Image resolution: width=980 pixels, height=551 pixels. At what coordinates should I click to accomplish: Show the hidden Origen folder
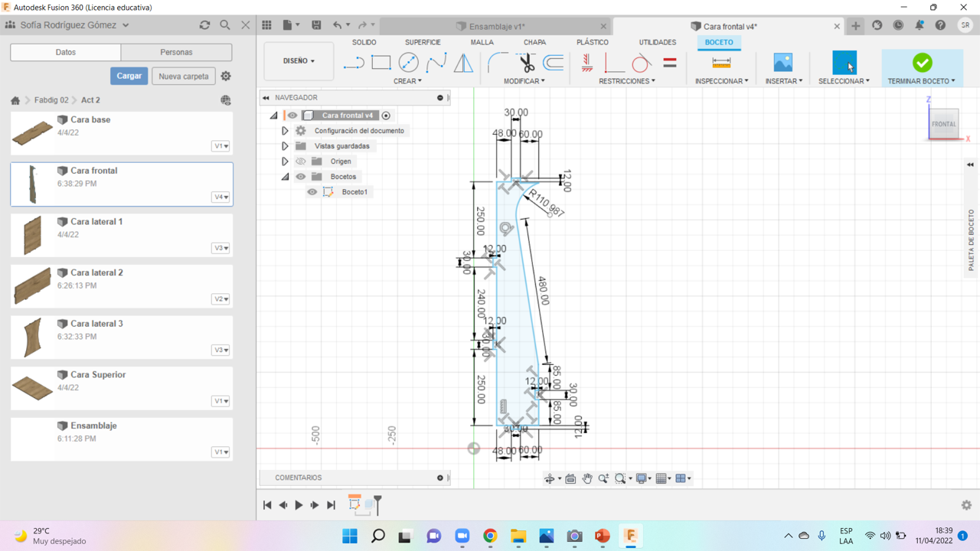pyautogui.click(x=301, y=161)
